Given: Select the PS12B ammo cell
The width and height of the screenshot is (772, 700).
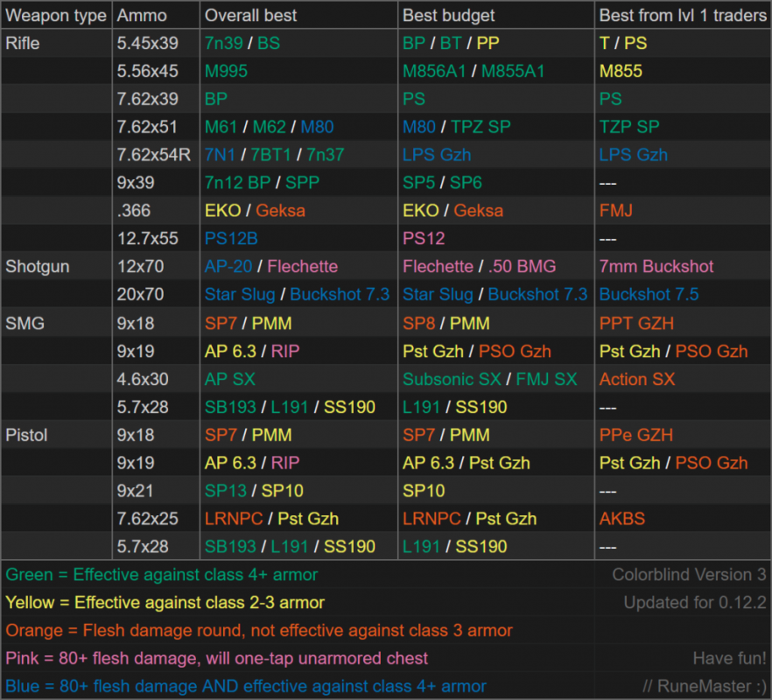Looking at the screenshot, I should (231, 238).
